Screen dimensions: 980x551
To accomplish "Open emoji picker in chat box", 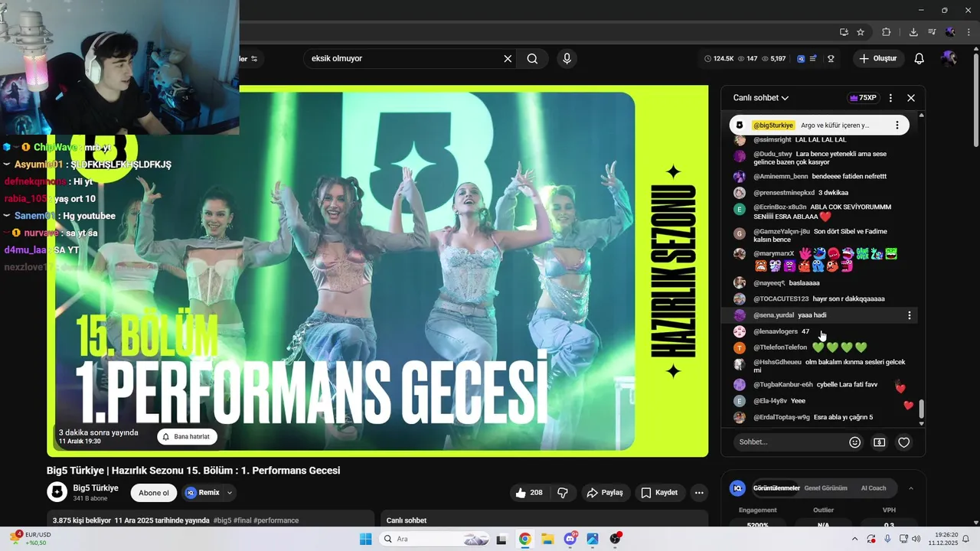I will [x=855, y=442].
